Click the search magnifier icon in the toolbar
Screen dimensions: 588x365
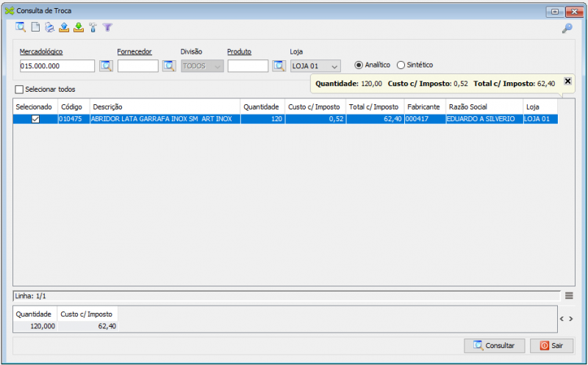click(21, 28)
